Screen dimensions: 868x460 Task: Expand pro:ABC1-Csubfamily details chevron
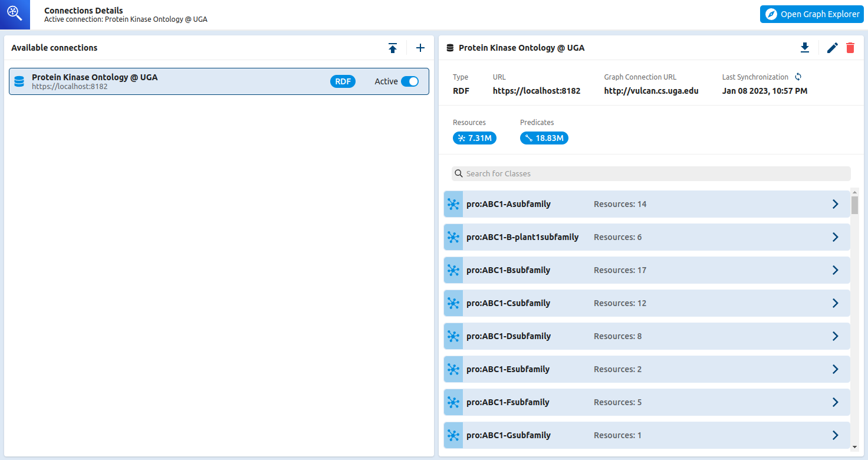coord(835,303)
